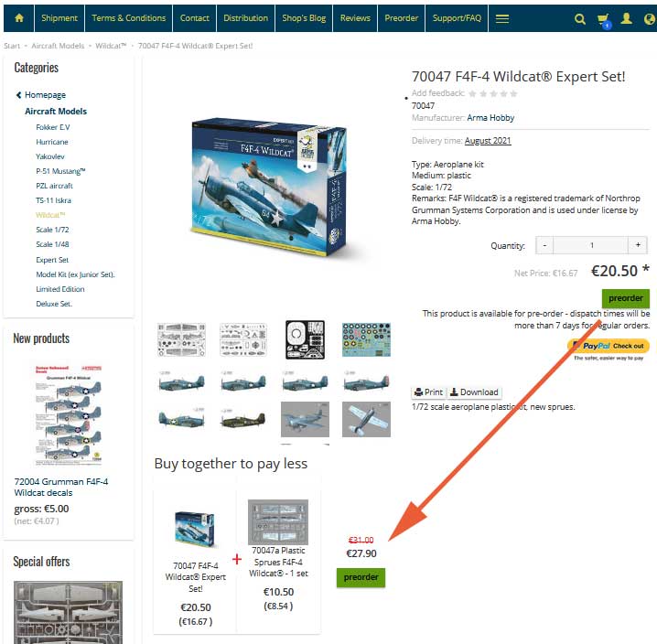Select Scale 1/48 category
657x644 pixels.
52,244
